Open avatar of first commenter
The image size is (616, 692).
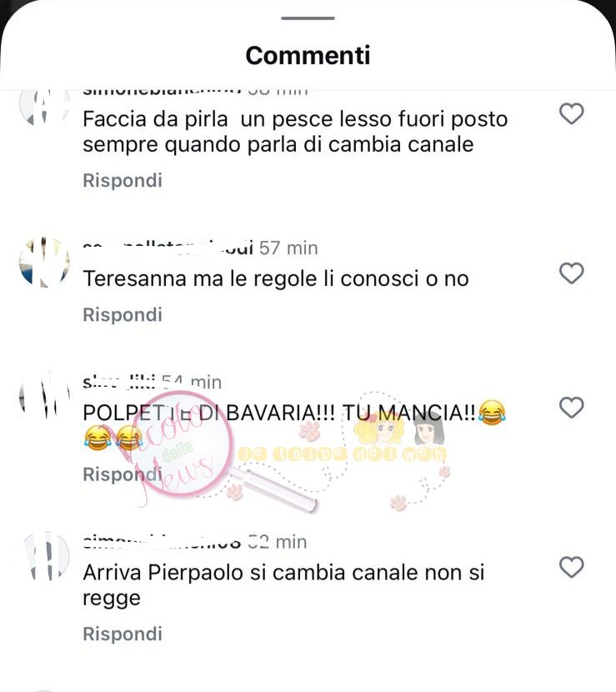click(x=44, y=106)
